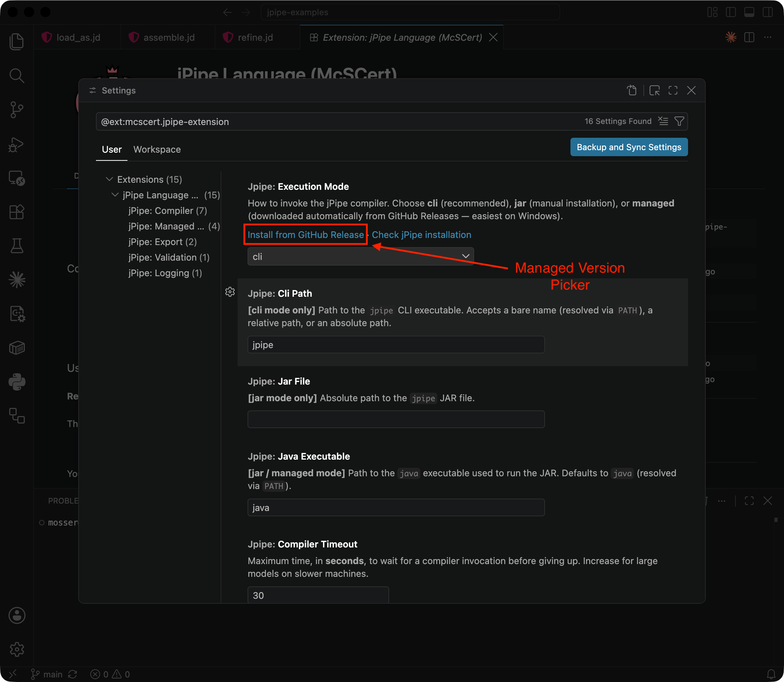784x682 pixels.
Task: Clear the settings search input
Action: [663, 121]
